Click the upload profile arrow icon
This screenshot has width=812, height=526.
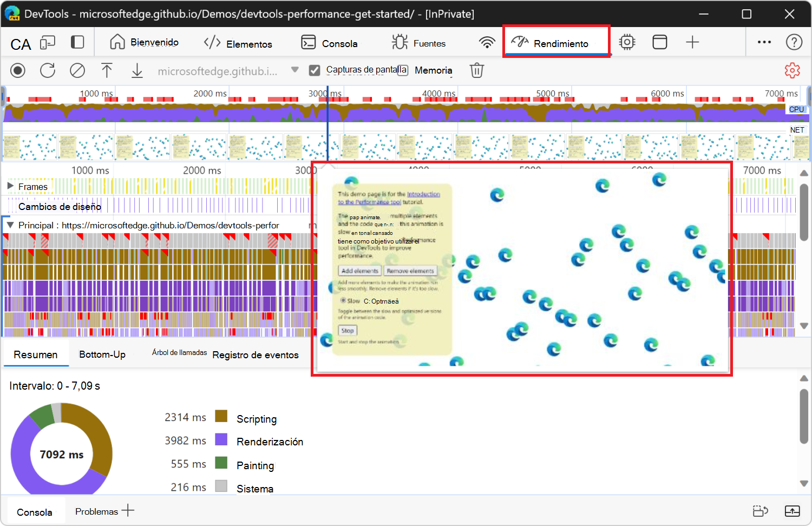click(107, 70)
